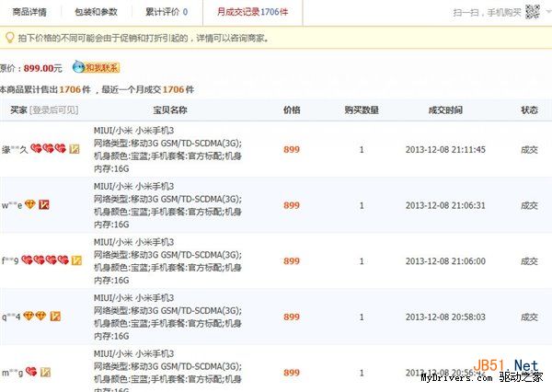Screen dimensions: 552x392
Task: Click the yellow badge icon beside m**g
Action: [45, 372]
